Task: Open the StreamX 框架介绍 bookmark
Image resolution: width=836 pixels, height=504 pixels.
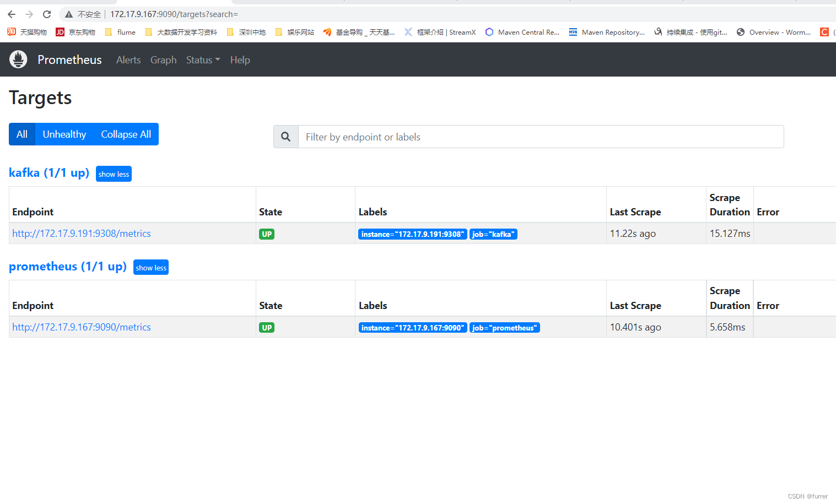Action: (x=440, y=32)
